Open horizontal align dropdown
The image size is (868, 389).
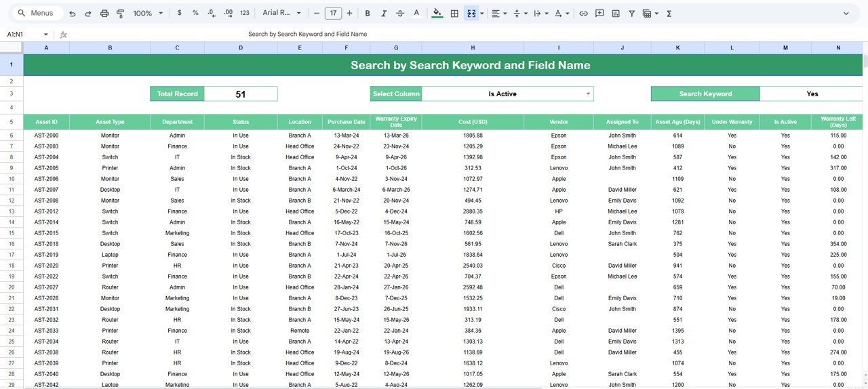tap(500, 14)
